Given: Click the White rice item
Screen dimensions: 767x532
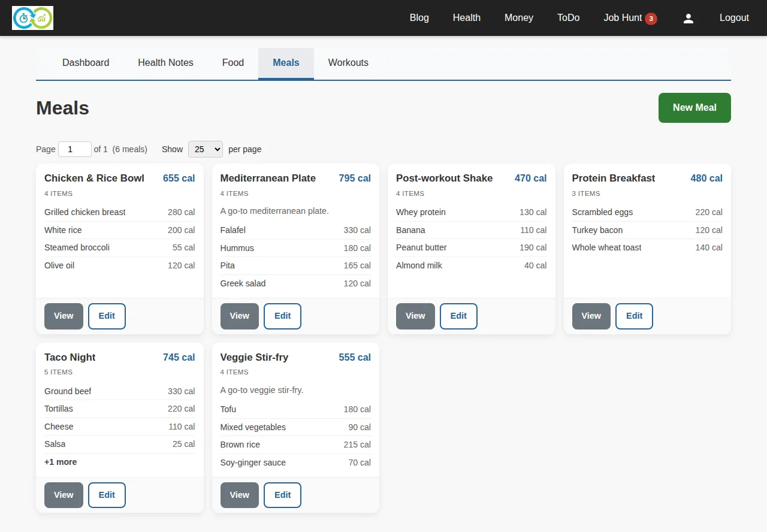Looking at the screenshot, I should pos(120,230).
